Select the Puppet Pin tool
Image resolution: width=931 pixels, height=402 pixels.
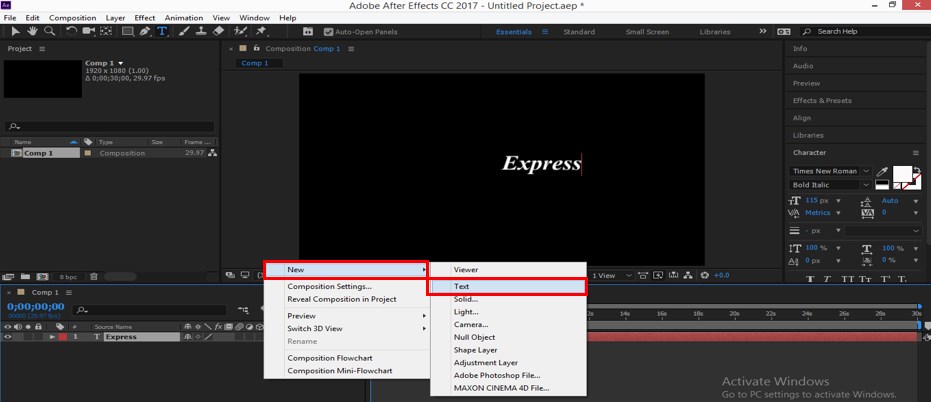click(x=261, y=31)
